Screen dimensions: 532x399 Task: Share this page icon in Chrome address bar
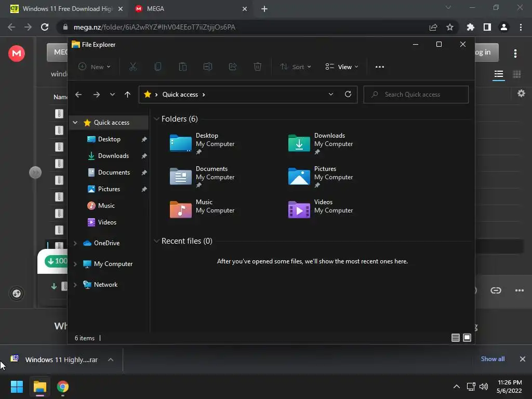tap(433, 27)
